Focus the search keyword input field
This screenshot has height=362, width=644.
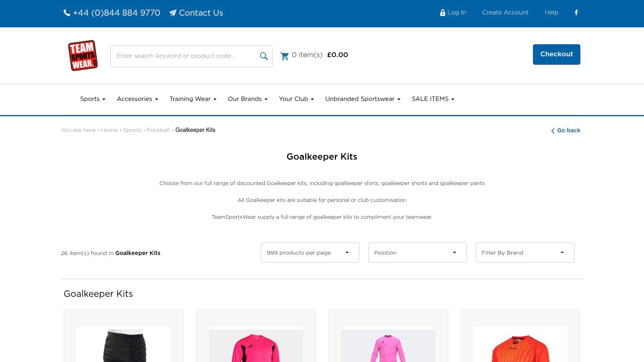[x=185, y=56]
